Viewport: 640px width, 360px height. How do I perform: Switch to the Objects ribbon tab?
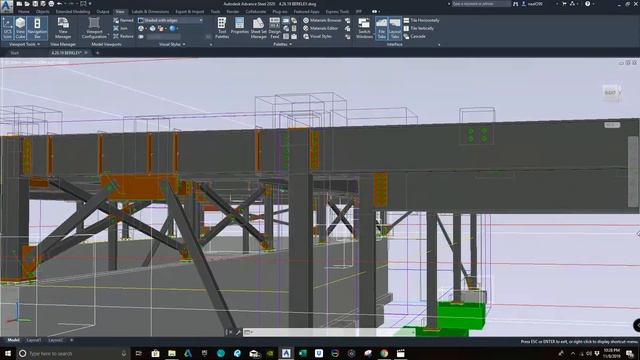tap(42, 12)
